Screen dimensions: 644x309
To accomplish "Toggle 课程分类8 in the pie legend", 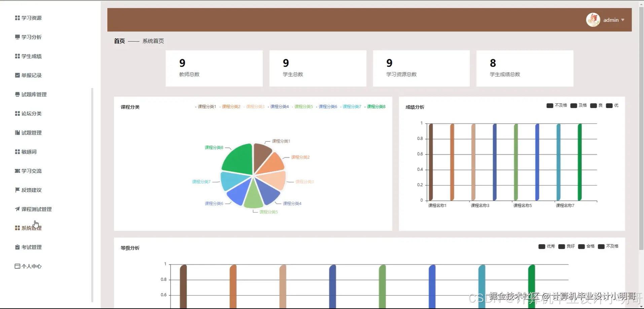I will (x=375, y=107).
